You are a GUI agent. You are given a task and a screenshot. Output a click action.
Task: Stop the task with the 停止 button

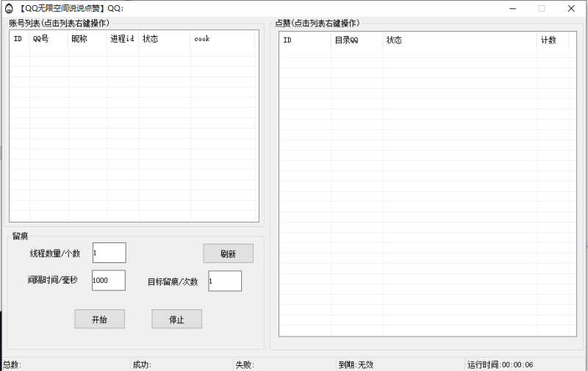176,319
